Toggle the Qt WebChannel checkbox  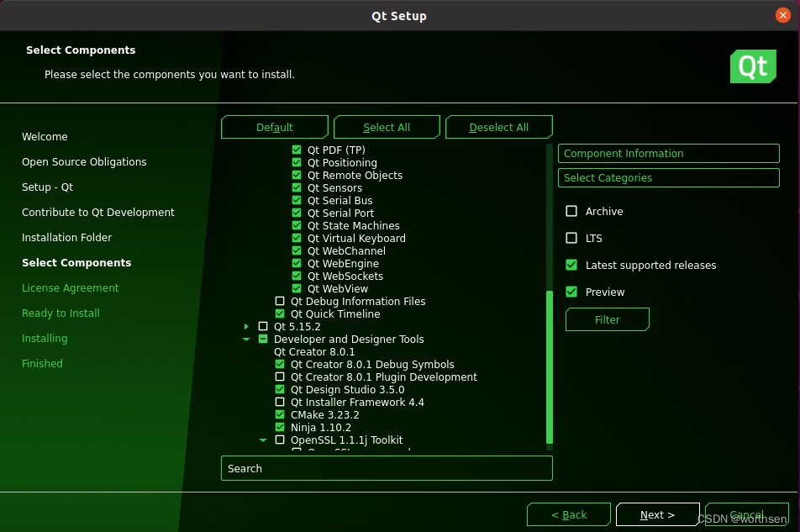pos(297,250)
